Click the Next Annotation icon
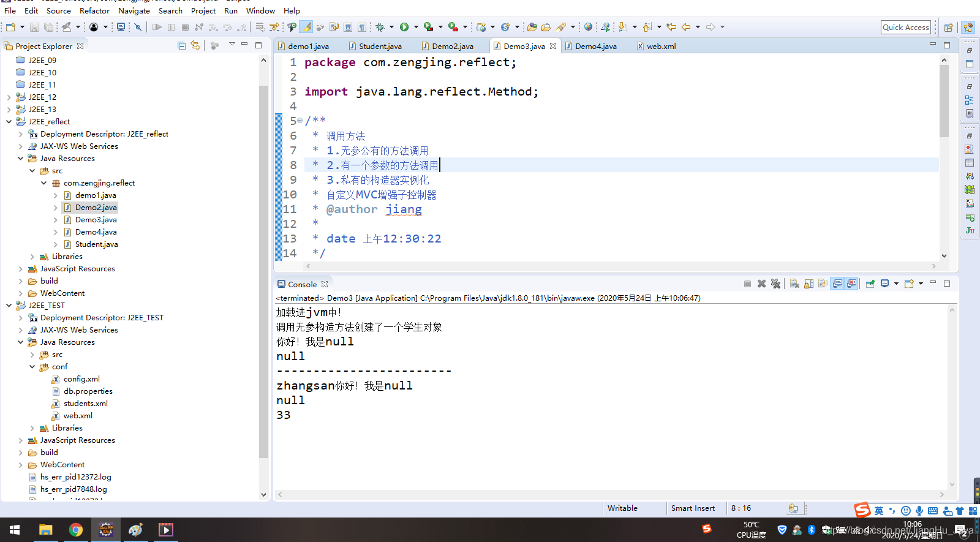Image resolution: width=980 pixels, height=542 pixels. click(622, 27)
